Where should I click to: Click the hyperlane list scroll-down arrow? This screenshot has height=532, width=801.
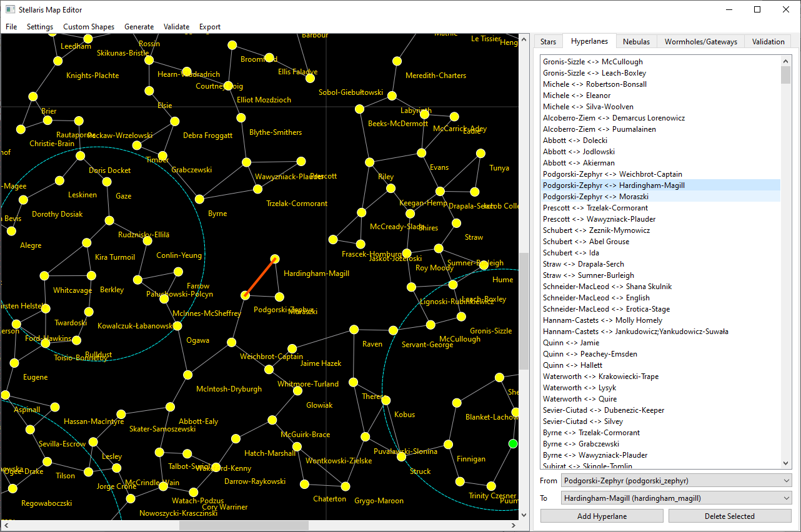click(786, 463)
